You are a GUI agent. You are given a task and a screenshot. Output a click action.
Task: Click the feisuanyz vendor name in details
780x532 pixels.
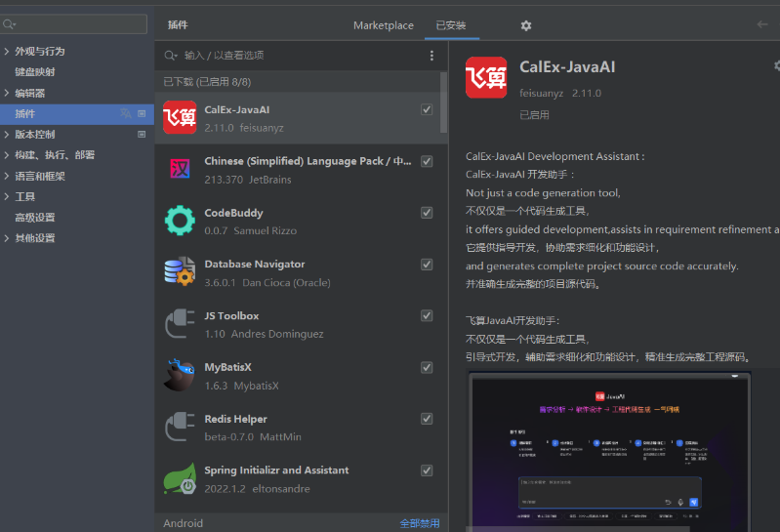point(541,94)
